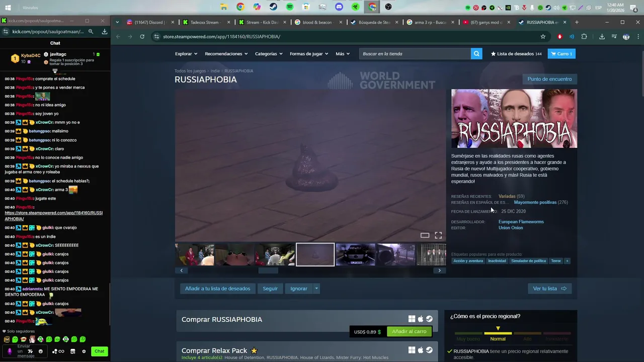Click the Steam store search magnifier button
This screenshot has width=644, height=362.
(476, 54)
